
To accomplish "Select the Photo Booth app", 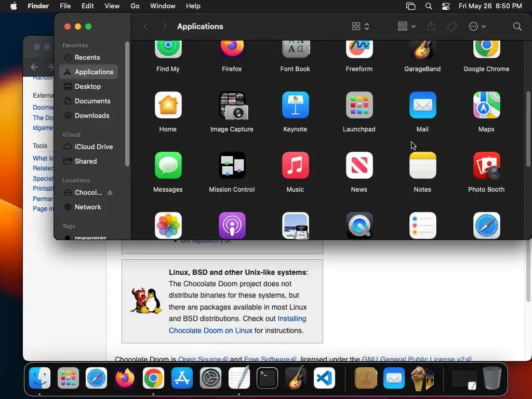I will click(486, 165).
